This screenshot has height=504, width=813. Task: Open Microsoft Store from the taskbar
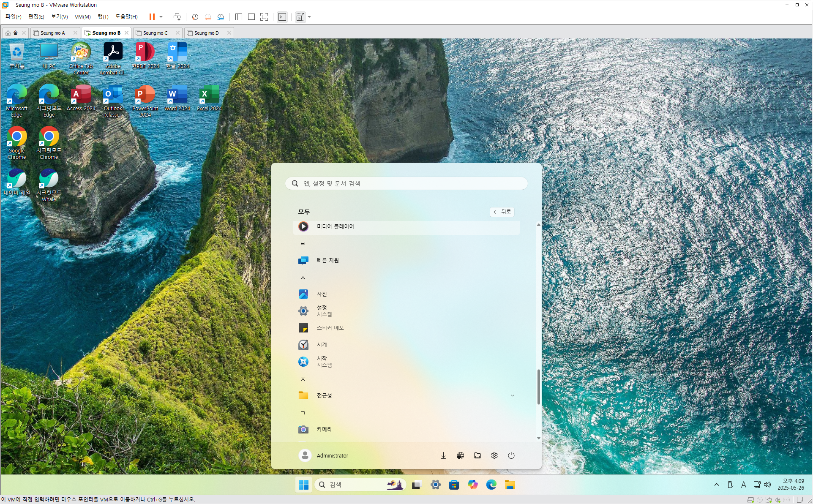coord(454,485)
